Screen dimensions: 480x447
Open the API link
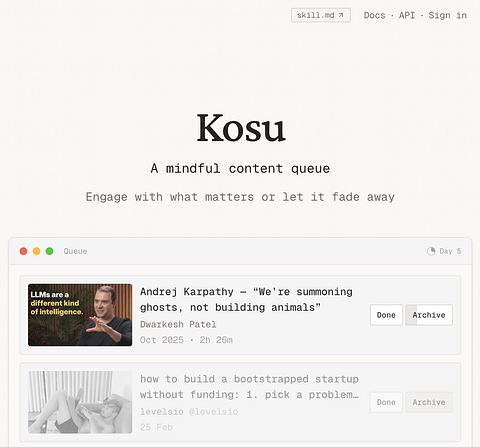point(407,15)
